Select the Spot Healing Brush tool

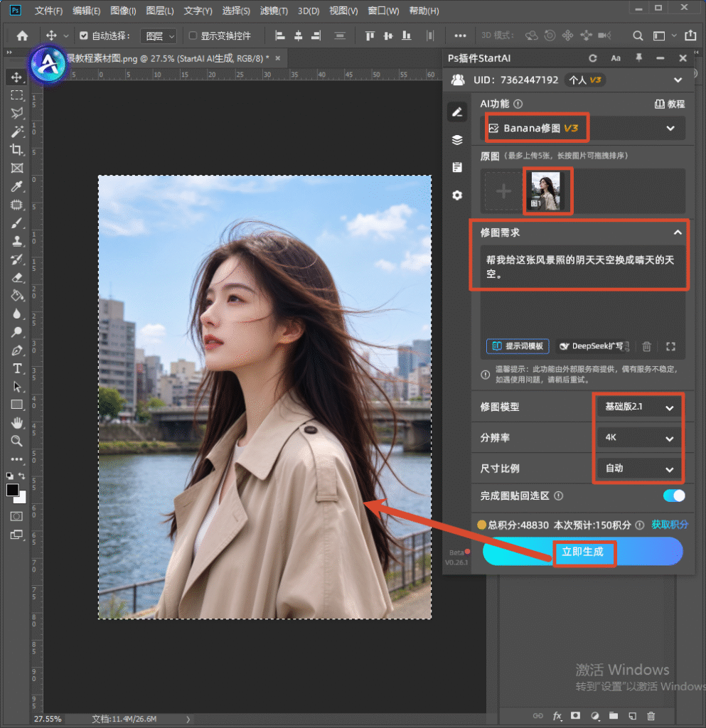[17, 205]
